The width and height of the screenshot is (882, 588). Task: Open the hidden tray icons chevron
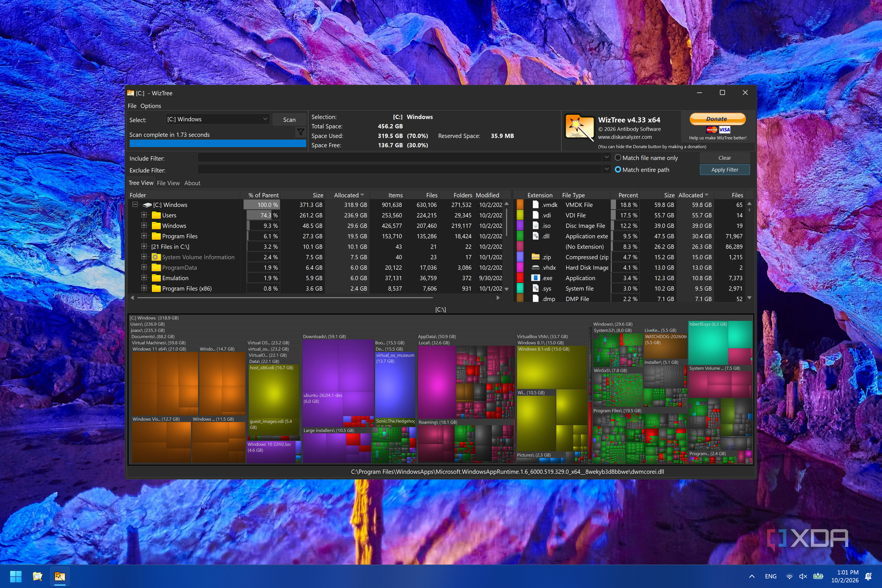(752, 576)
